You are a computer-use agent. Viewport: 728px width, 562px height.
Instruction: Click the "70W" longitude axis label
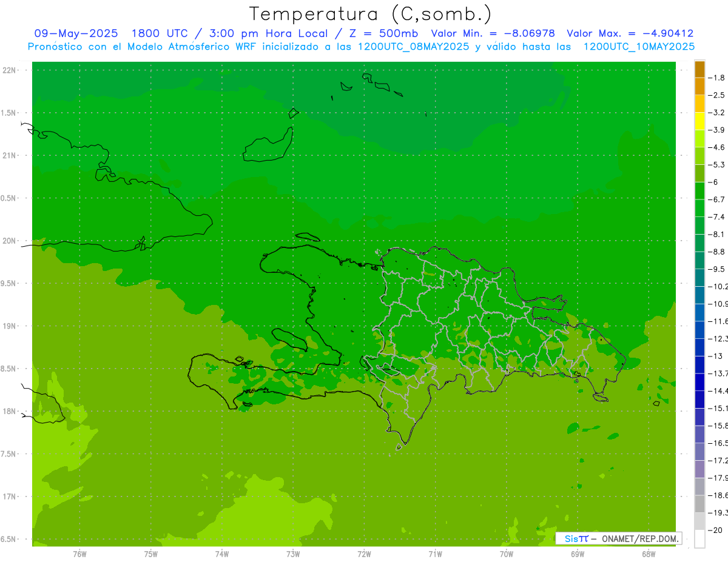point(507,554)
